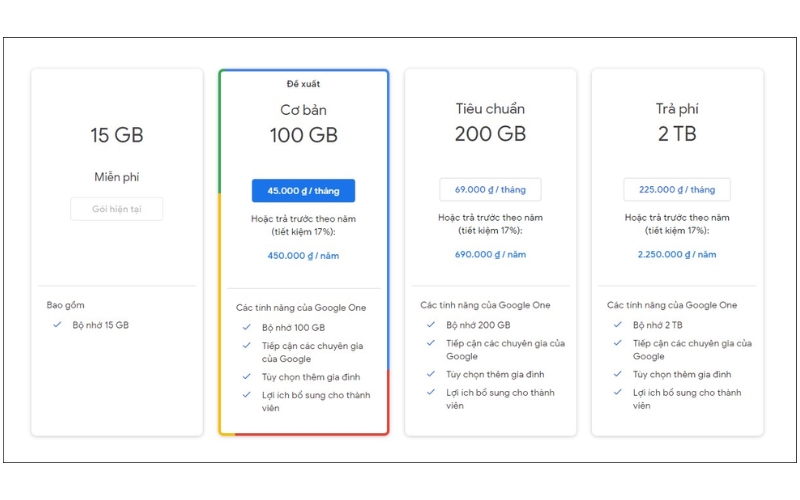
Task: Click checkmark by Tùy chọn thêm gia đình, Cơ bản
Action: tap(246, 377)
